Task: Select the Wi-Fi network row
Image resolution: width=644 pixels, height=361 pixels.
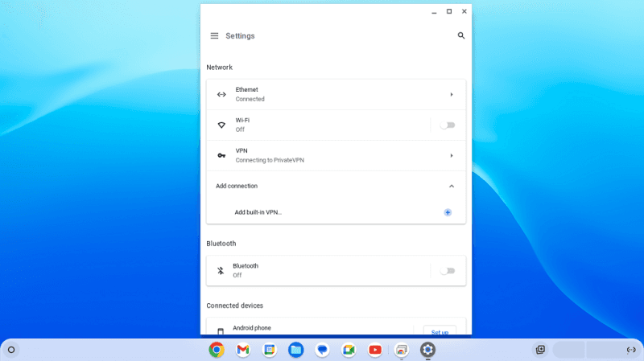Action: [322, 125]
